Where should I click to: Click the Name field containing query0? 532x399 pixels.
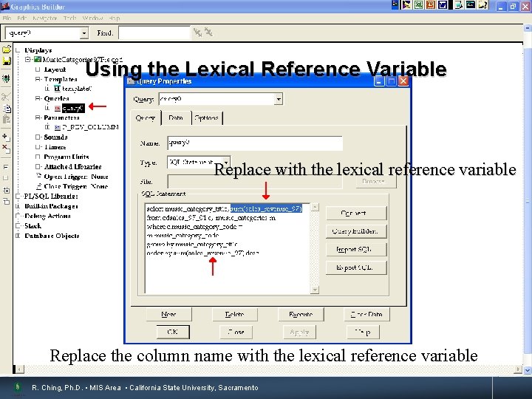coord(255,143)
